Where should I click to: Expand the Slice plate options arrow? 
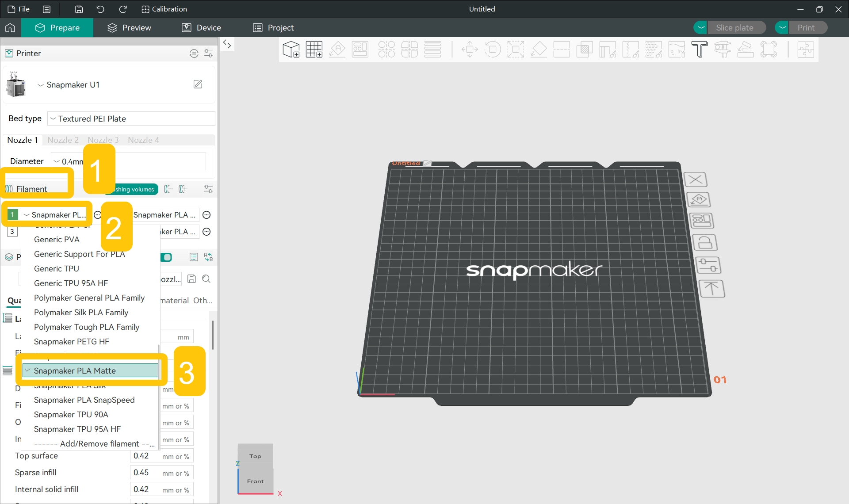pyautogui.click(x=700, y=28)
